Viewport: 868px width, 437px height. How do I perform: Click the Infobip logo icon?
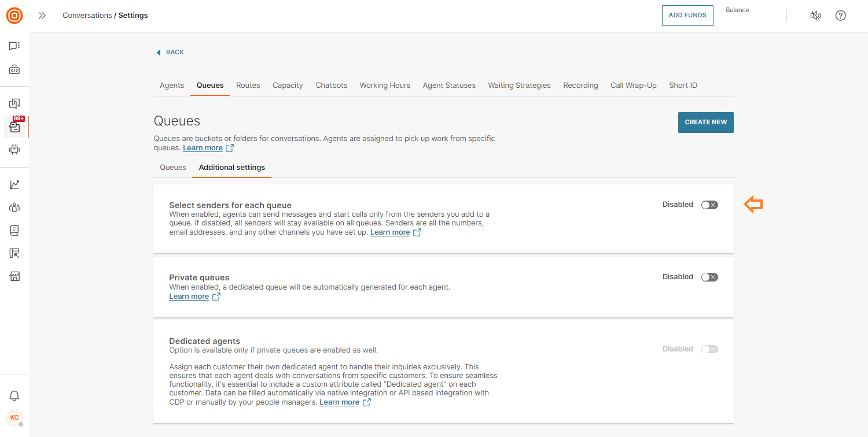[14, 16]
